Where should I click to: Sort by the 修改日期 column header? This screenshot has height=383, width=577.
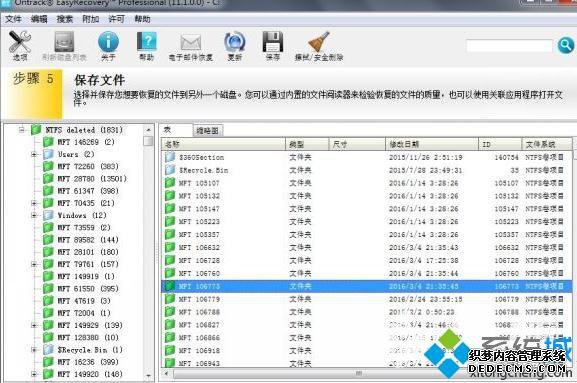click(432, 144)
